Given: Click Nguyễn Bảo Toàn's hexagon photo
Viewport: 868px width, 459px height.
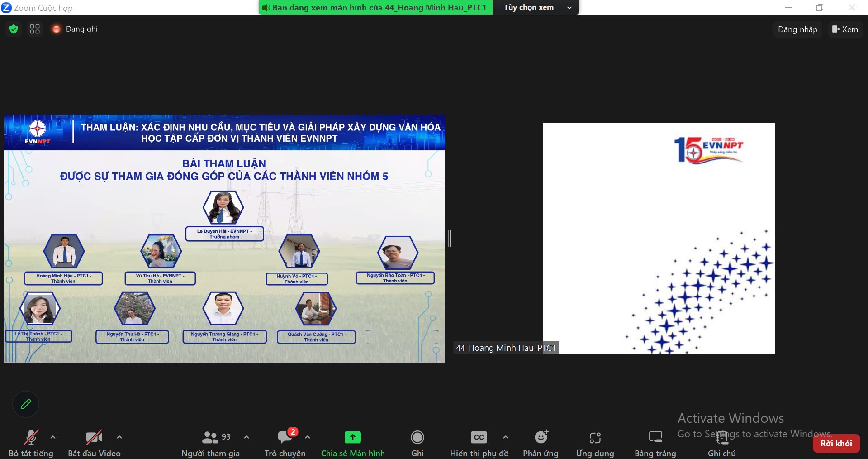Looking at the screenshot, I should [x=398, y=253].
